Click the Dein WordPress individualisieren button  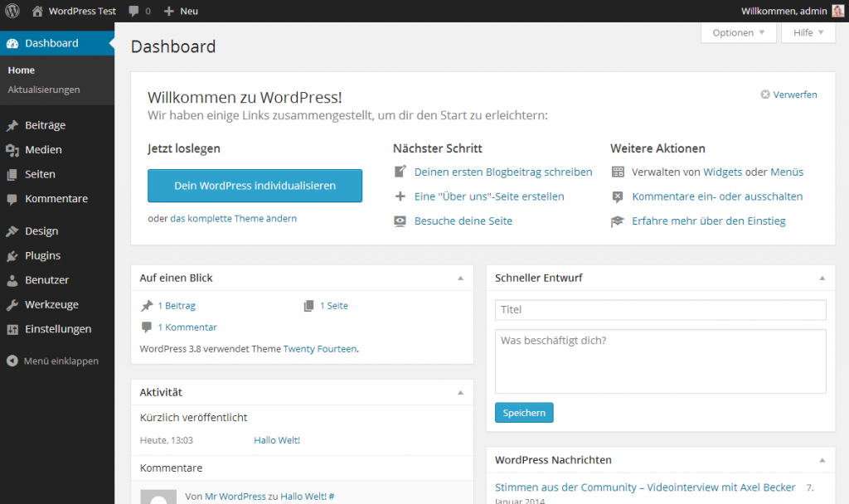(x=255, y=186)
